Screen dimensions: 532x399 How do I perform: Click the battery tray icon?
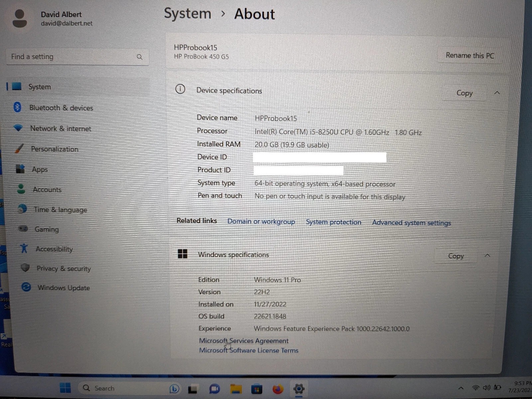497,387
